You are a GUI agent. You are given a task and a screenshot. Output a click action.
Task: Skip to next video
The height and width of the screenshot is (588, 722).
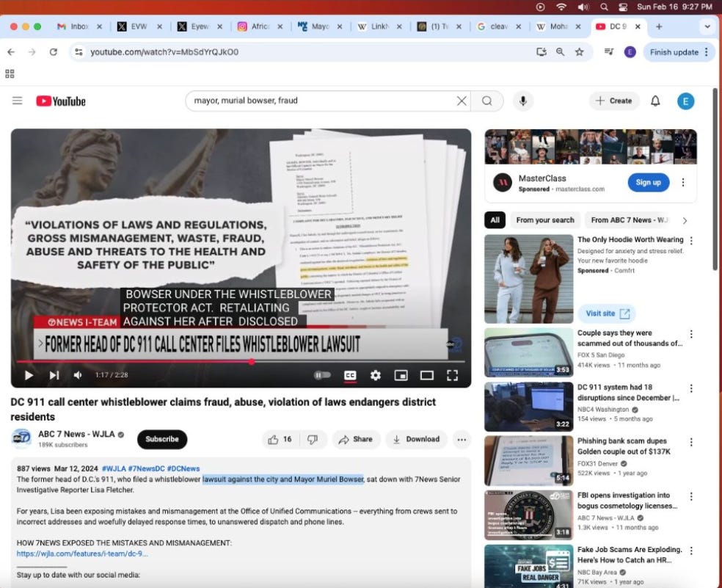pyautogui.click(x=54, y=376)
